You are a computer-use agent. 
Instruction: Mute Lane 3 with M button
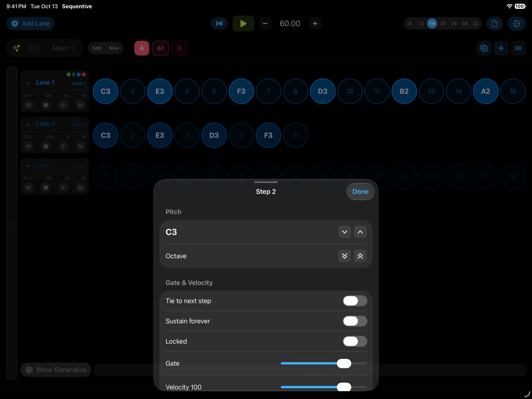[x=80, y=188]
